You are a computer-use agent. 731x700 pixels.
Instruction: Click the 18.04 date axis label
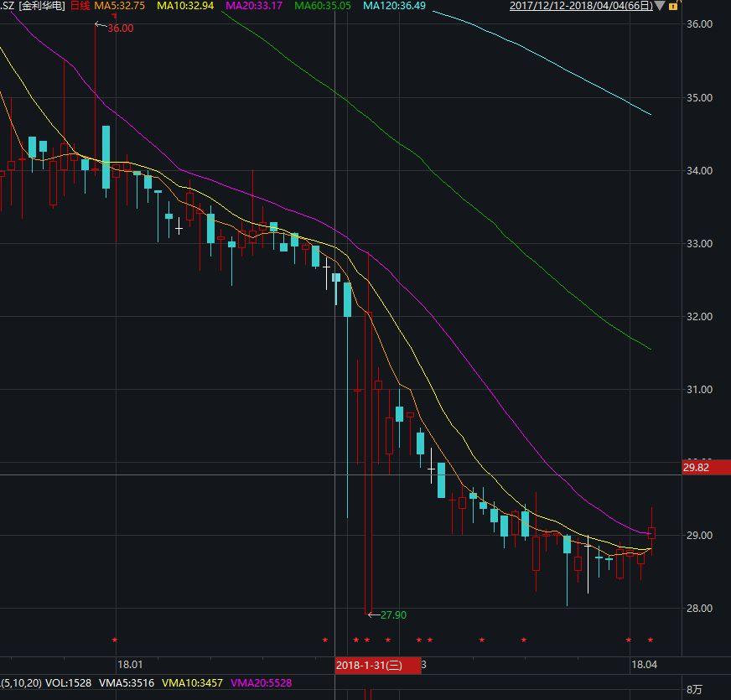(644, 665)
